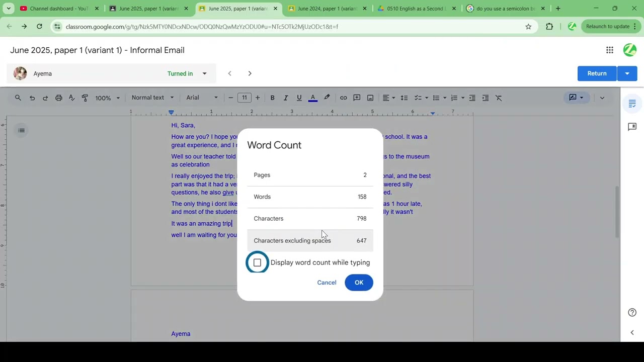644x362 pixels.
Task: Click Ayema's profile picture
Action: [x=20, y=73]
